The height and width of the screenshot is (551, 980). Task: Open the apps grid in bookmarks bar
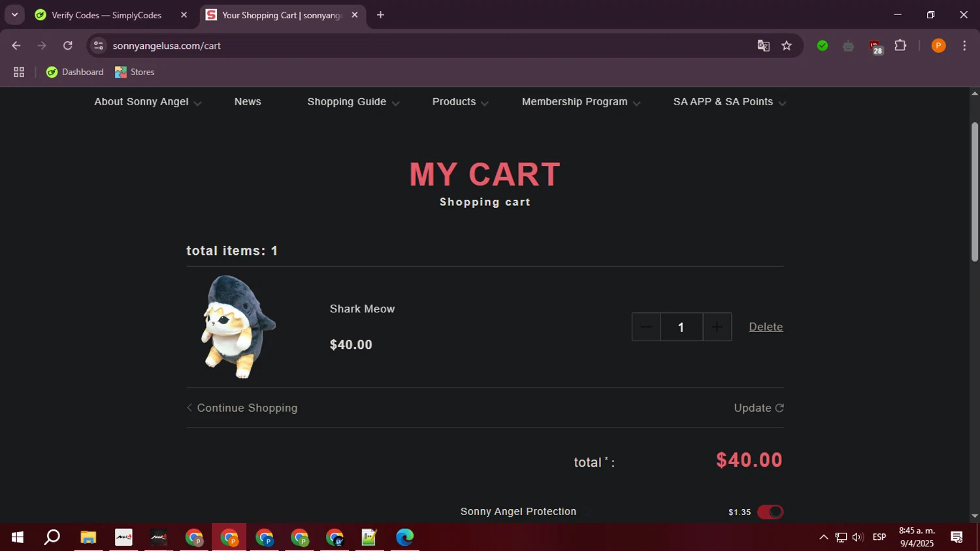point(19,73)
